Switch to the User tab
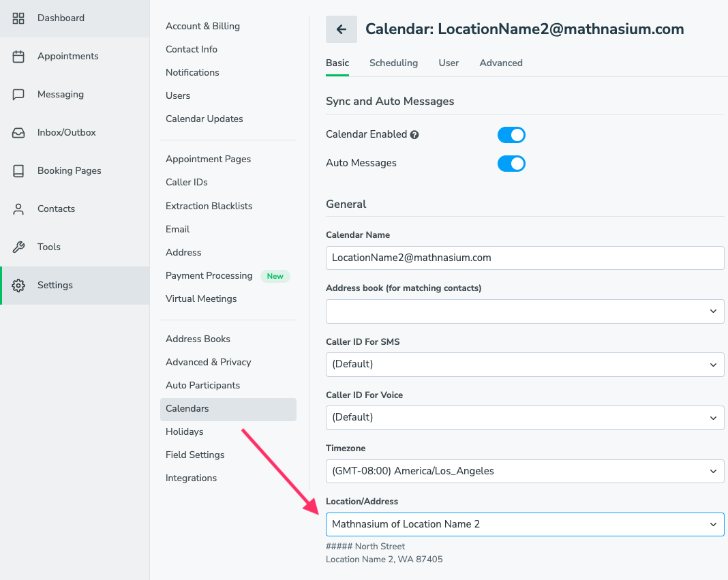 point(449,63)
